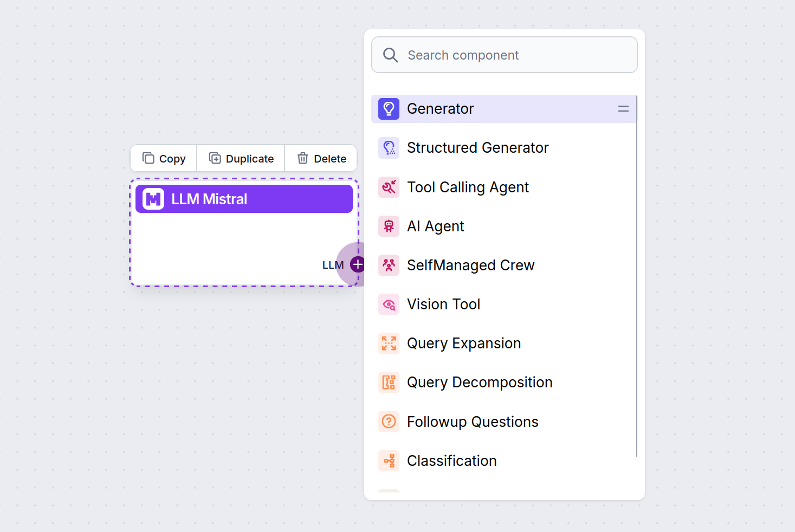Delete the LLM Mistral node
This screenshot has height=532, width=795.
pyautogui.click(x=321, y=159)
